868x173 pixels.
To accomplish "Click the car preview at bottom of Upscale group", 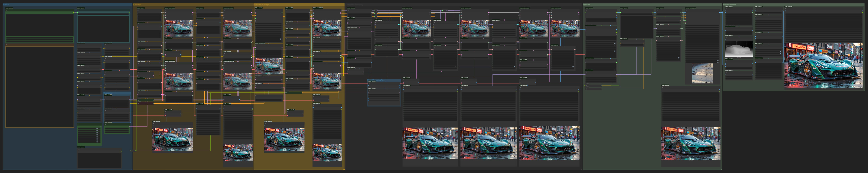I will tap(691, 143).
